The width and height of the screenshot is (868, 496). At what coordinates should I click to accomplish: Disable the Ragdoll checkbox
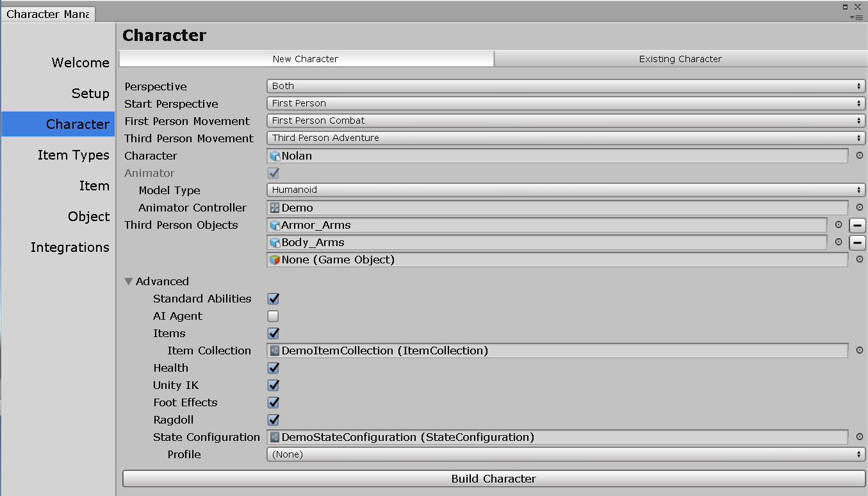(x=273, y=420)
